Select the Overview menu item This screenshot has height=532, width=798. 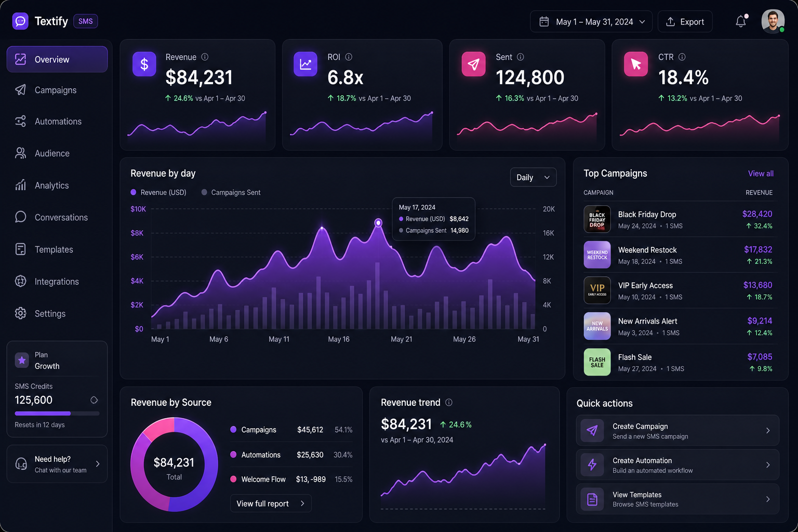pyautogui.click(x=57, y=59)
